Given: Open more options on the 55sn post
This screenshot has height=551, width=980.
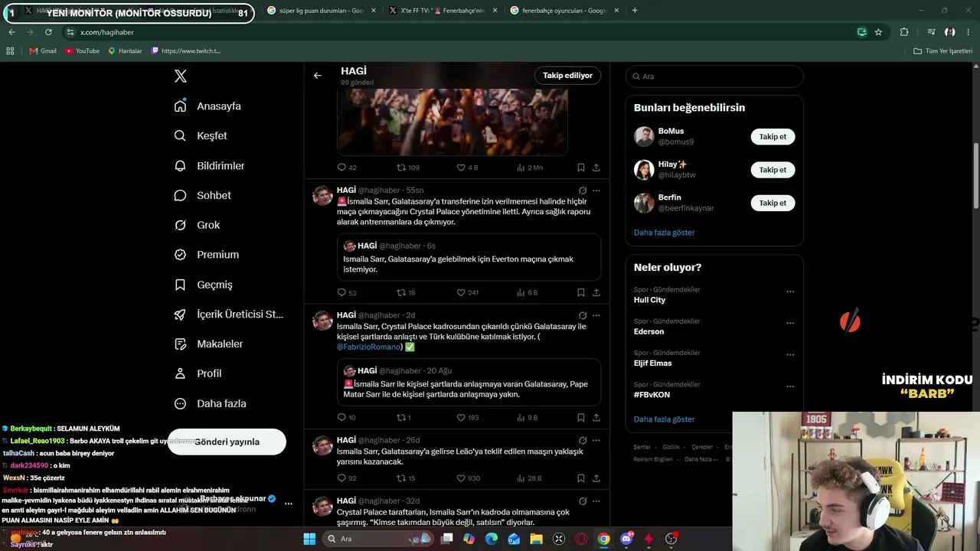Looking at the screenshot, I should [x=596, y=191].
